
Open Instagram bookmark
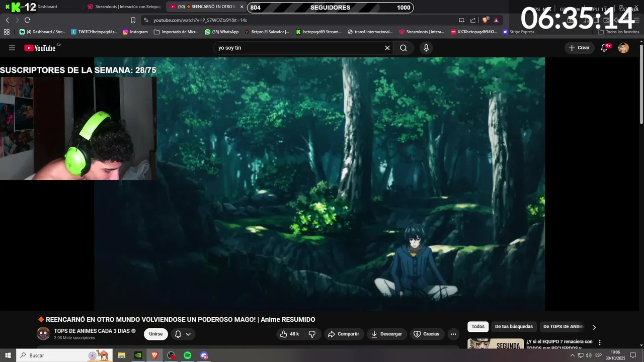coord(135,32)
